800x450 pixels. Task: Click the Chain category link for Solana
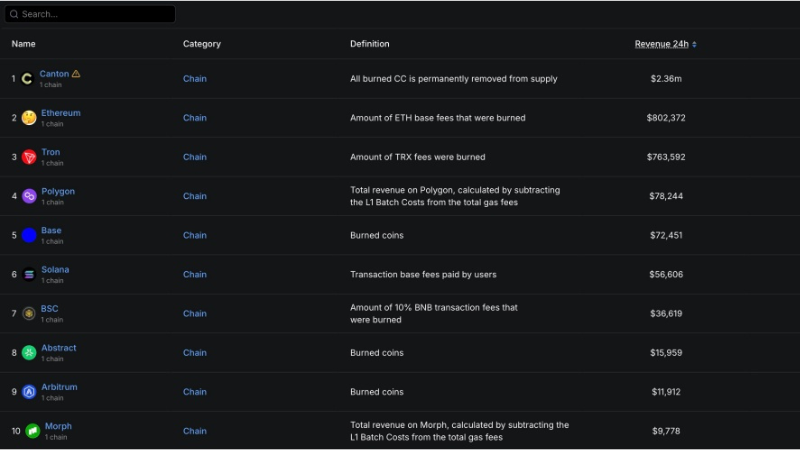194,274
